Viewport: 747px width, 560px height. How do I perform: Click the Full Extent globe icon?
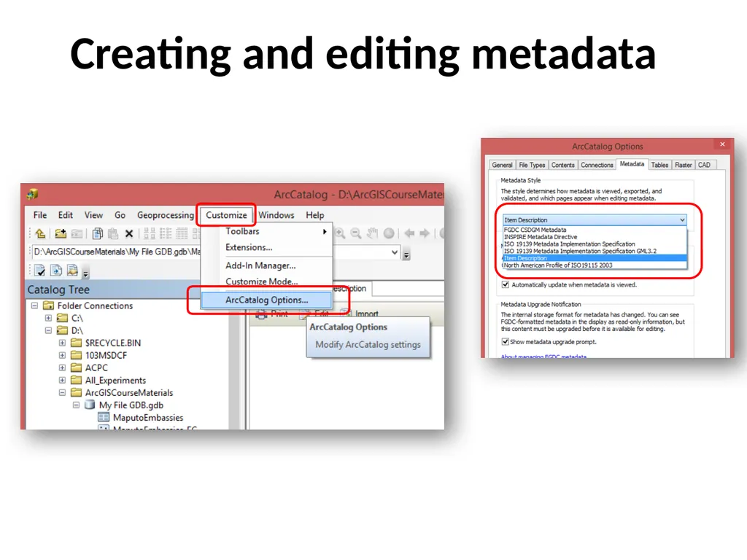(x=389, y=233)
